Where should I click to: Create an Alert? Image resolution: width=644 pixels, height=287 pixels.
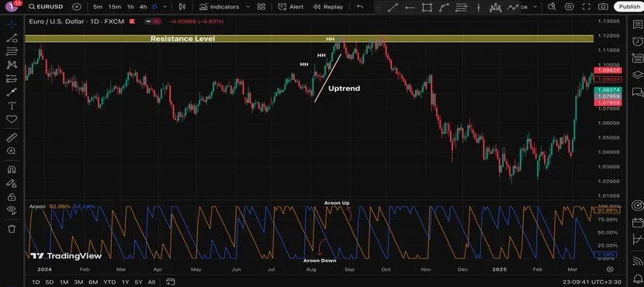coord(291,6)
